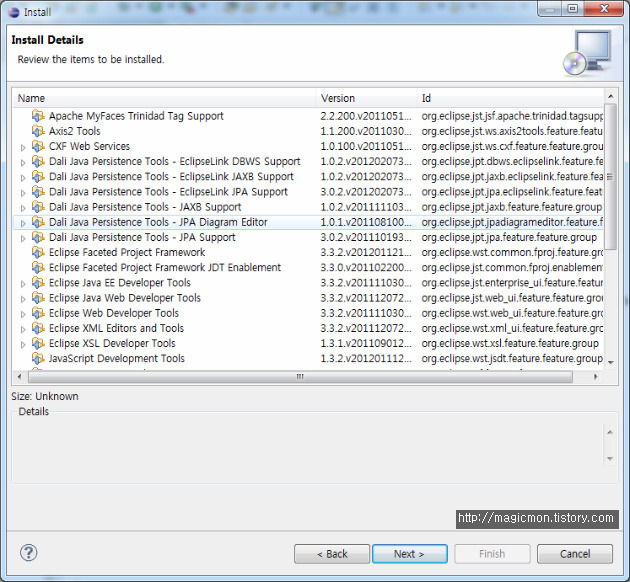Expand Dali Java Persistence Tools - JAXB Support
The height and width of the screenshot is (582, 630).
point(23,208)
